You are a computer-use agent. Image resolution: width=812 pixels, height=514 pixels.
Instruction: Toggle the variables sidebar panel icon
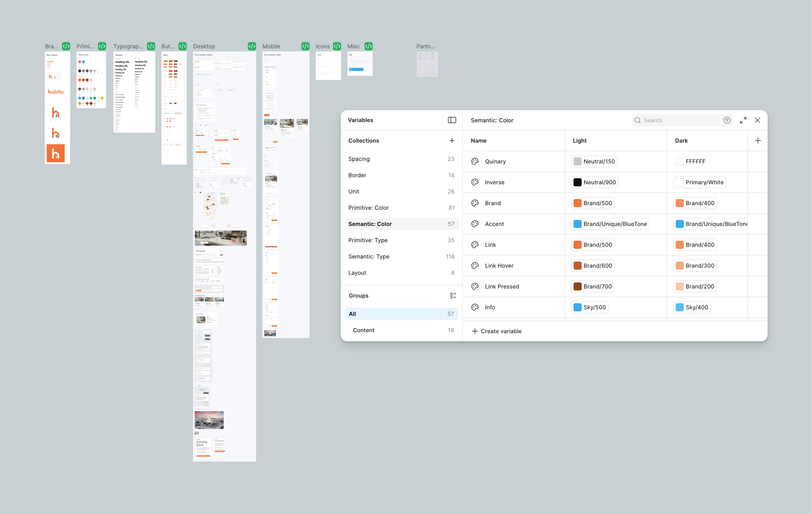tap(452, 120)
